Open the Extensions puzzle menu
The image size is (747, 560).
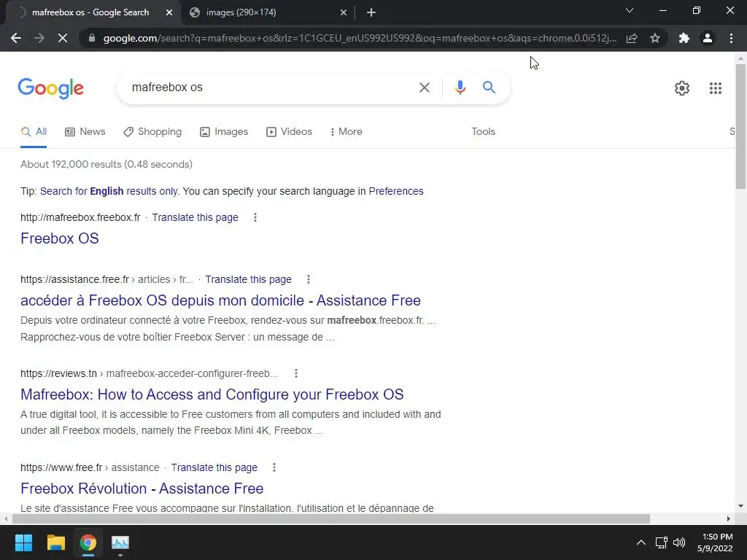click(684, 38)
